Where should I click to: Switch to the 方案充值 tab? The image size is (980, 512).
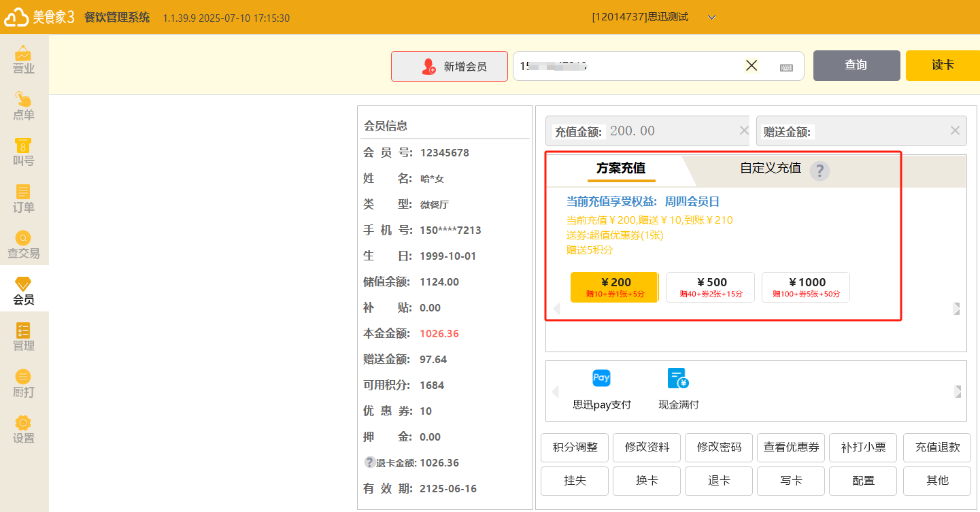click(621, 169)
